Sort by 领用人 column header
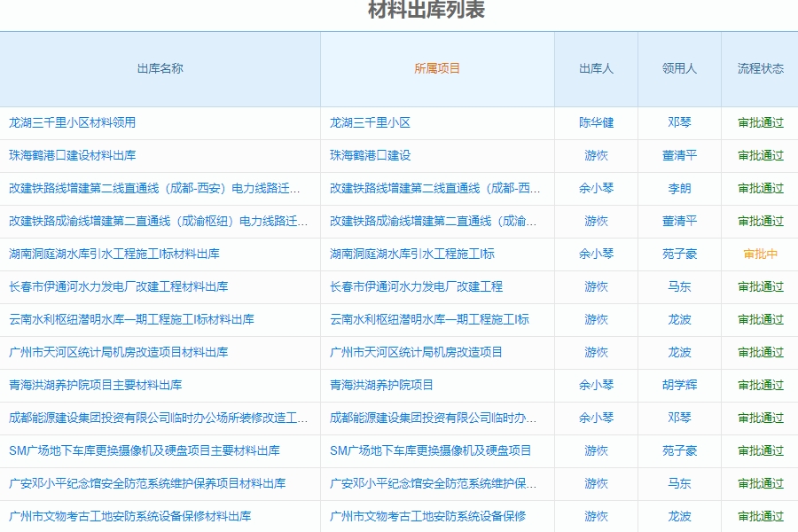 679,69
